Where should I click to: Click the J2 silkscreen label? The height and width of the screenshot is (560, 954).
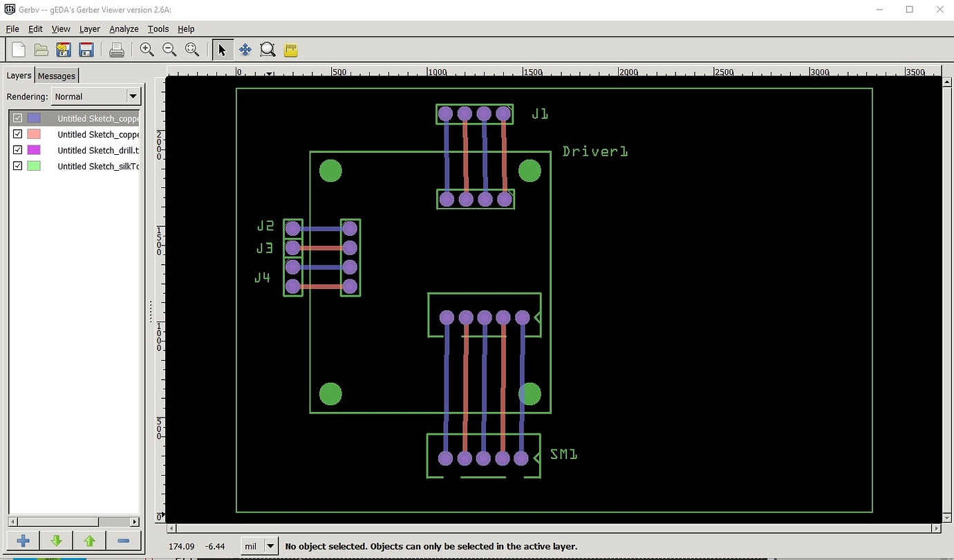click(x=265, y=225)
